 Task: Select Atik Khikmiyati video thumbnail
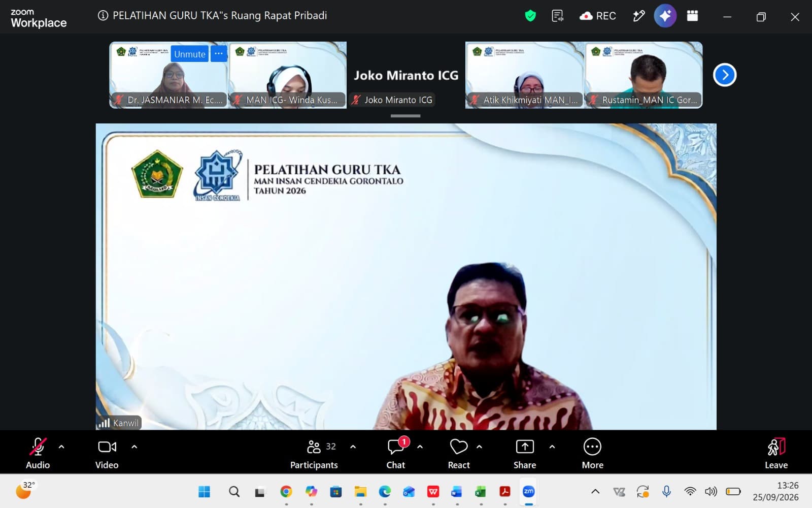pyautogui.click(x=524, y=75)
